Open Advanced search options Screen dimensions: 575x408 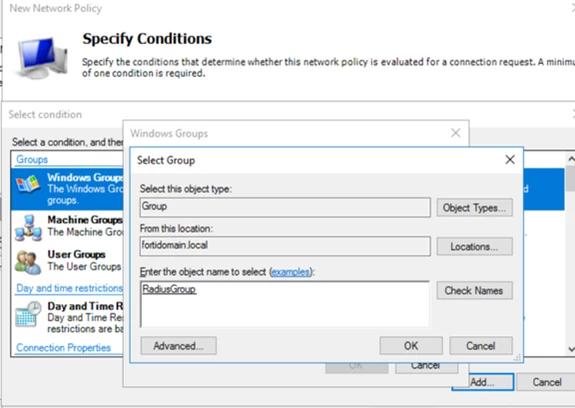tap(178, 346)
